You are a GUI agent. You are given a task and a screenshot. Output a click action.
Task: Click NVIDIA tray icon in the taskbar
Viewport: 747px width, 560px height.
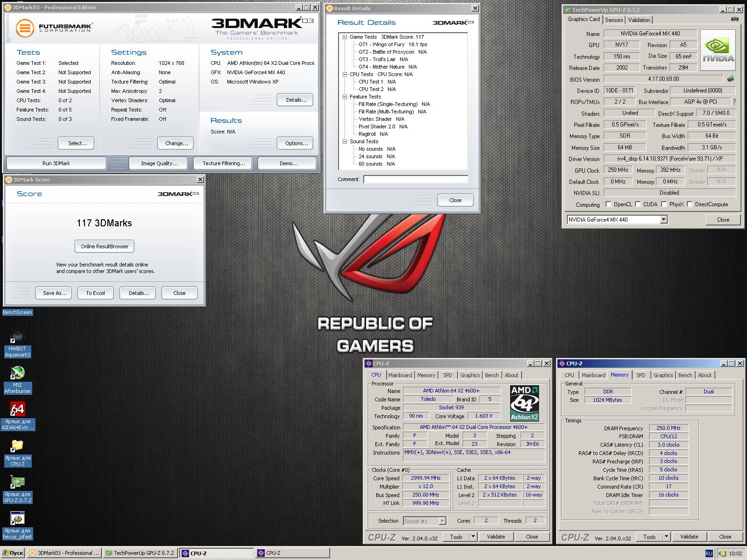tap(722, 553)
